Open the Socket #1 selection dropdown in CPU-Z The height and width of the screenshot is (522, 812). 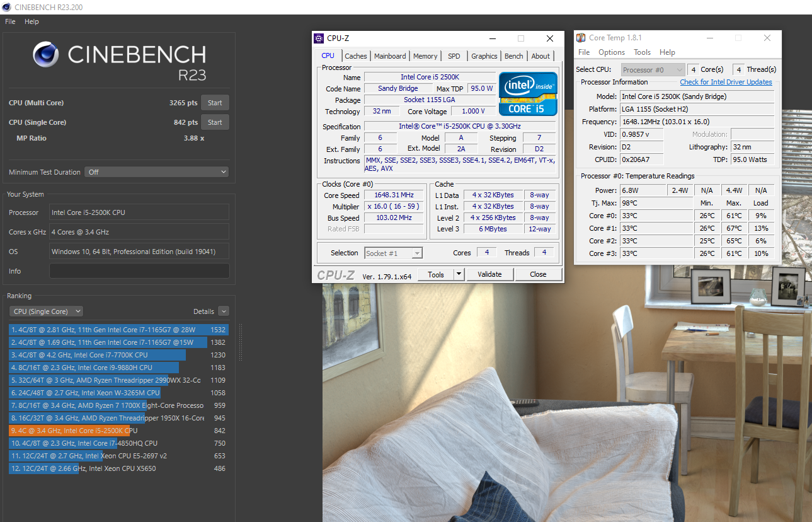[x=394, y=253]
